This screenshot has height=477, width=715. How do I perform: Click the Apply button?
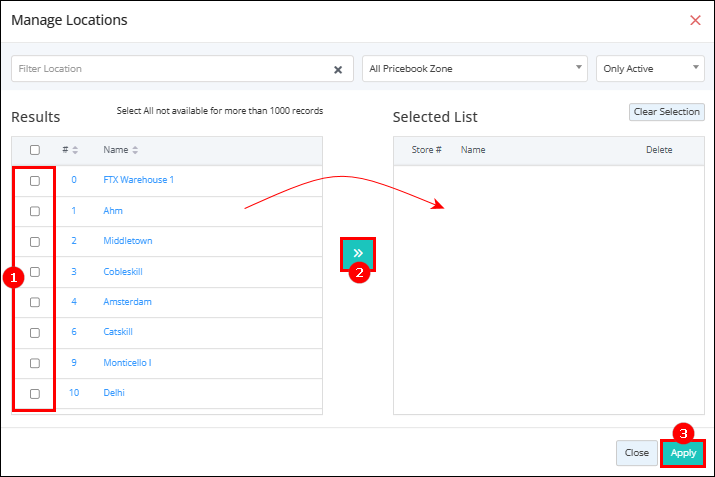tap(683, 453)
